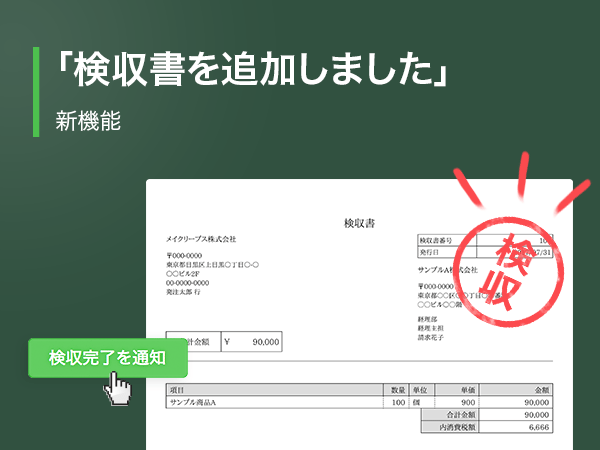Viewport: 600px width, 450px height.
Task: Click the 検収書 document title
Action: click(x=359, y=222)
